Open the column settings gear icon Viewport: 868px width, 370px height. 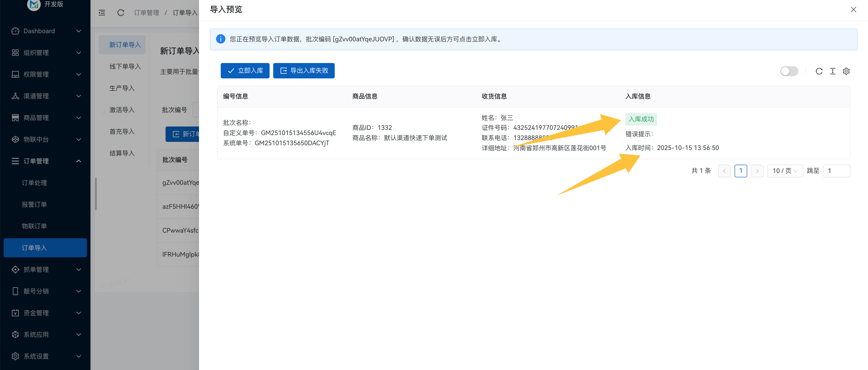click(846, 71)
